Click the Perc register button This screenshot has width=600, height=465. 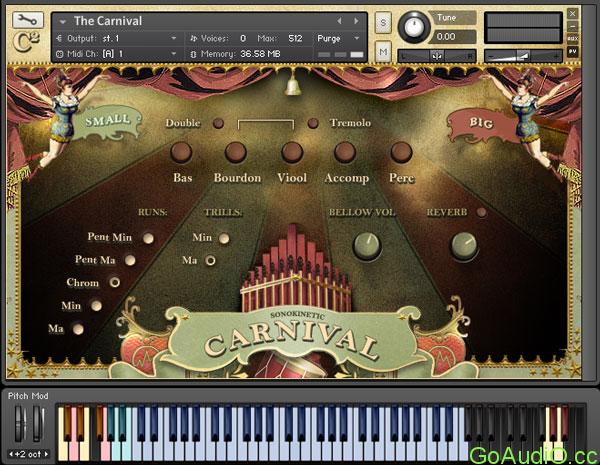coord(401,152)
